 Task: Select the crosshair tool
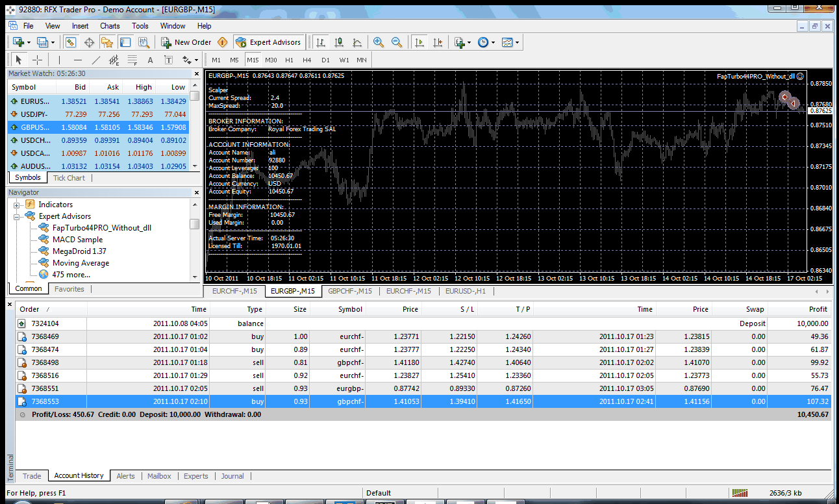(38, 60)
